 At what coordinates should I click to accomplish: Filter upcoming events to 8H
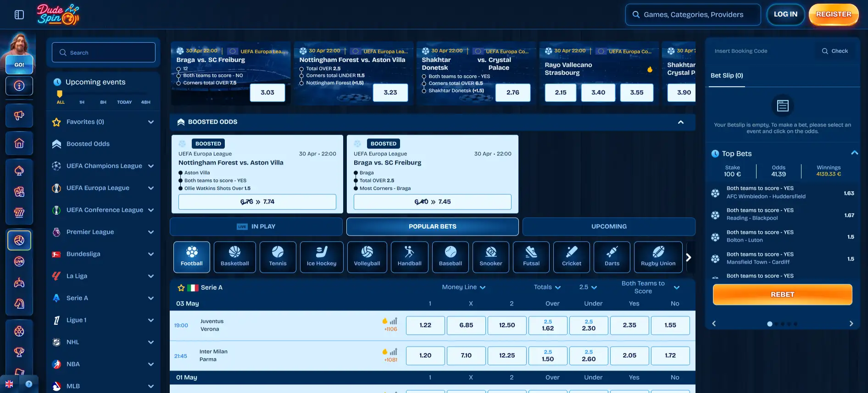[103, 102]
